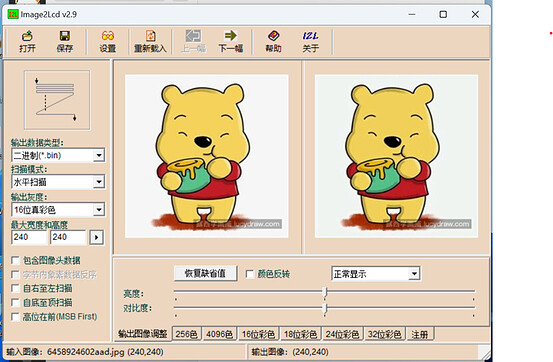Open 输出数据类型 dropdown showing 二进制(*.bin)
The image size is (553, 362).
[58, 155]
